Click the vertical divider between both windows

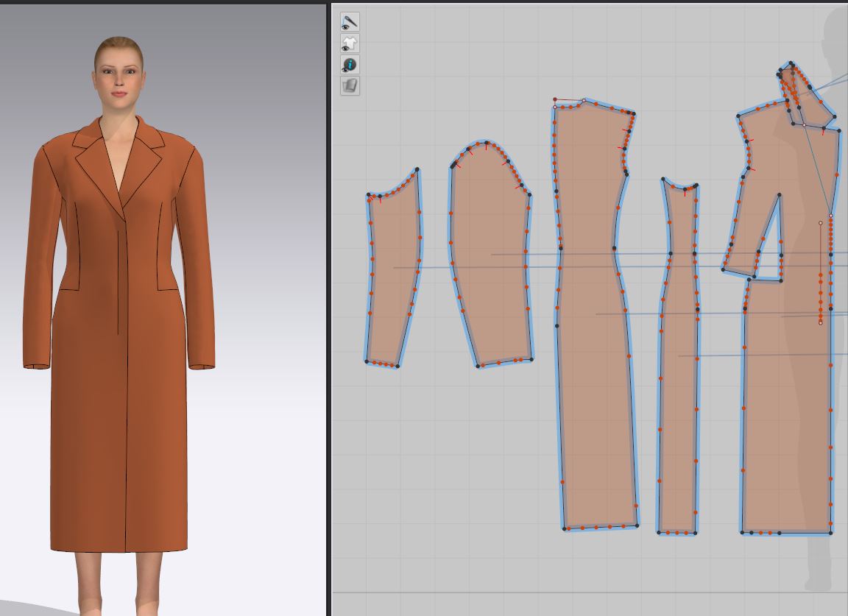(x=329, y=309)
